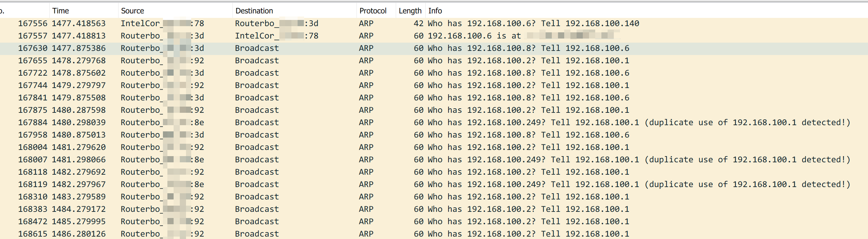Screen dimensions: 868x239
Task: Select highlighted packet 167630
Action: click(33, 48)
